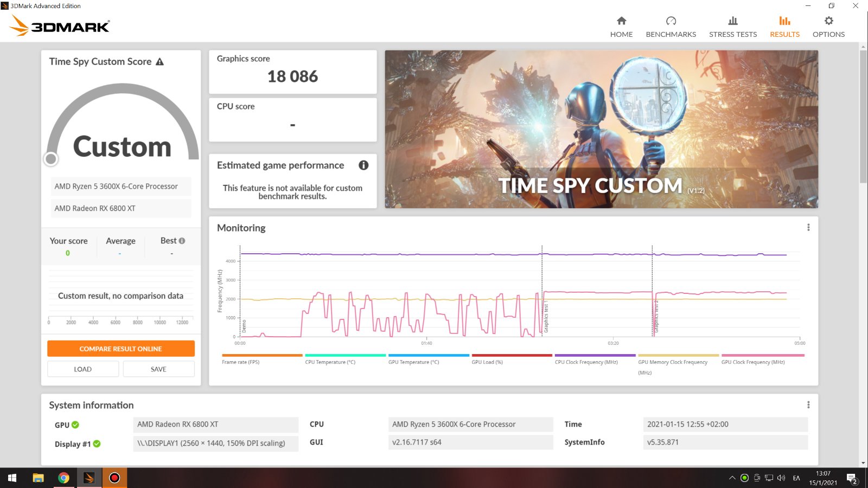Toggle Frame rate (FPS) legend
Image resolution: width=868 pixels, height=488 pixels.
(x=262, y=359)
